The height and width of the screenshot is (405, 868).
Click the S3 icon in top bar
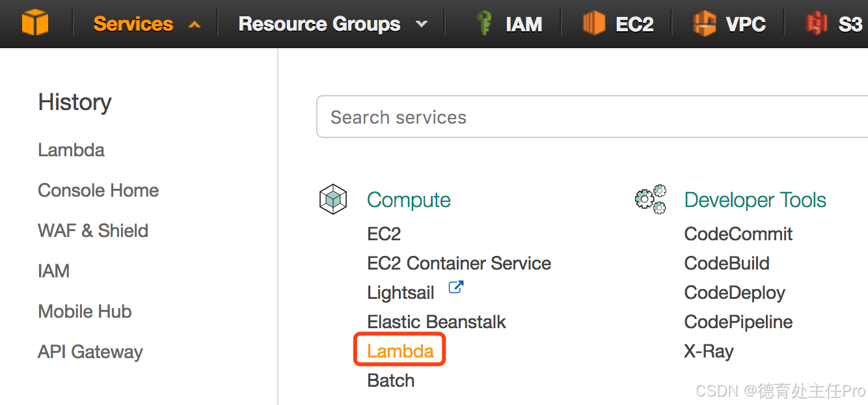click(817, 23)
